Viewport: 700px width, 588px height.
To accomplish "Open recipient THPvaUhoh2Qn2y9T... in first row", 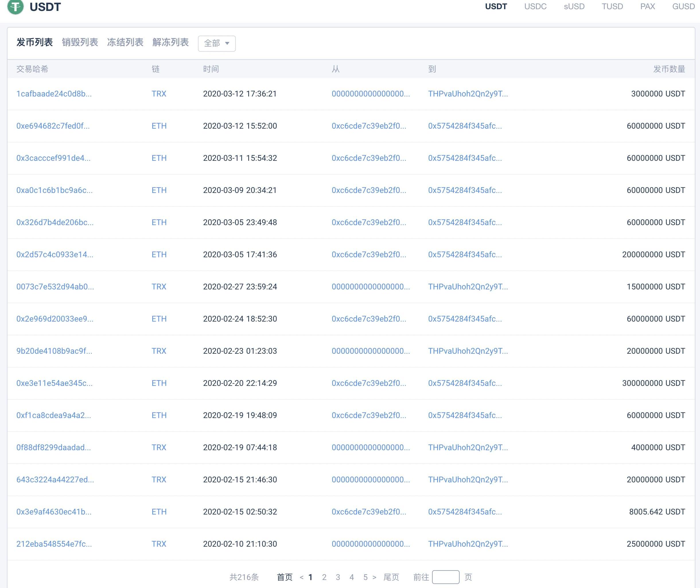I will (468, 94).
